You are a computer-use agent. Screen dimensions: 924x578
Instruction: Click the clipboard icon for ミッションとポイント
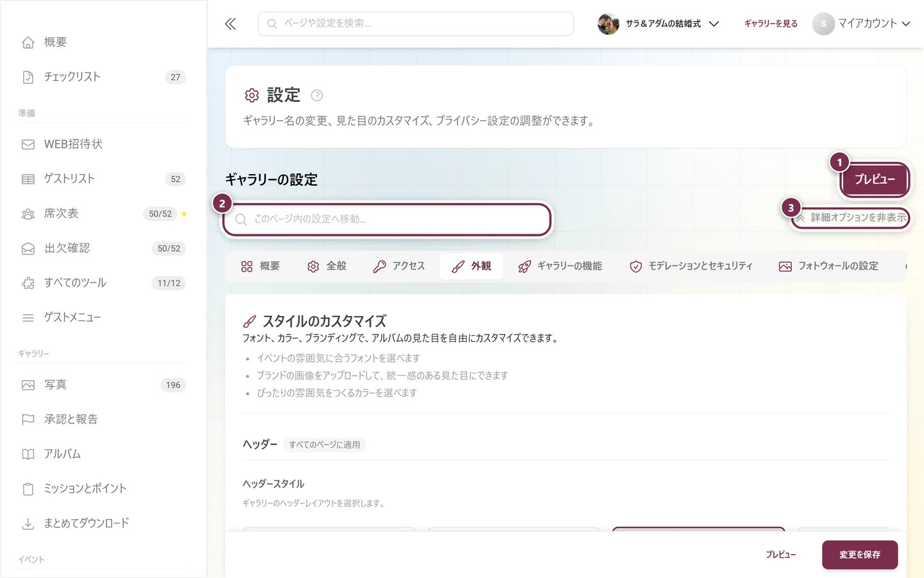pos(28,489)
